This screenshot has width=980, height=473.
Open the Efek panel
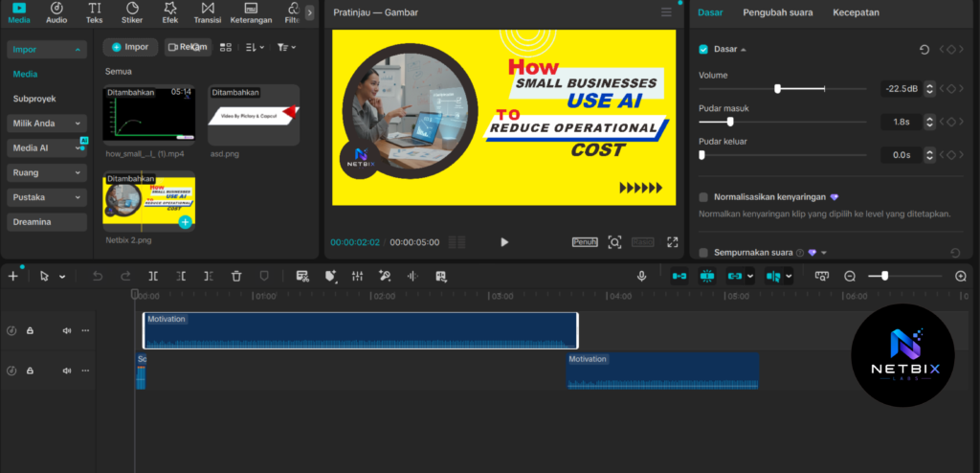[x=169, y=12]
